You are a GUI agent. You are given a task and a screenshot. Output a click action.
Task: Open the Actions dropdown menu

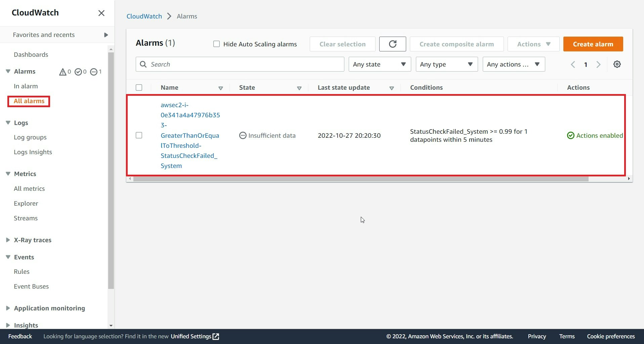pos(533,44)
